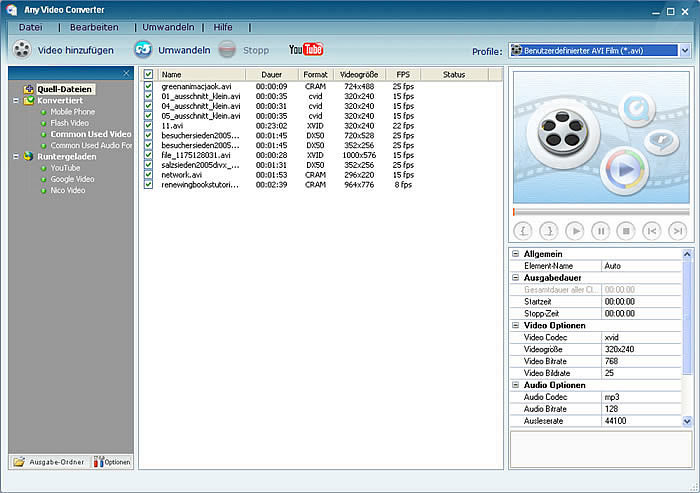The width and height of the screenshot is (700, 493).
Task: Click the Video hinzufügen film reel icon
Action: tap(21, 50)
